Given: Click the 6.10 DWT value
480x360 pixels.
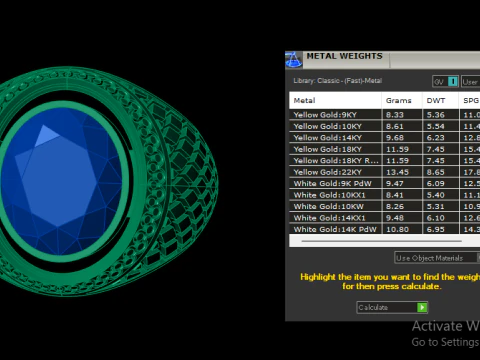Looking at the screenshot, I should click(x=436, y=218).
